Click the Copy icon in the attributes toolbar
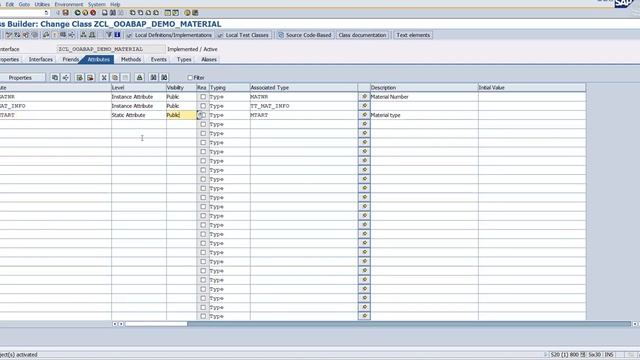This screenshot has height=360, width=640. coord(115,78)
